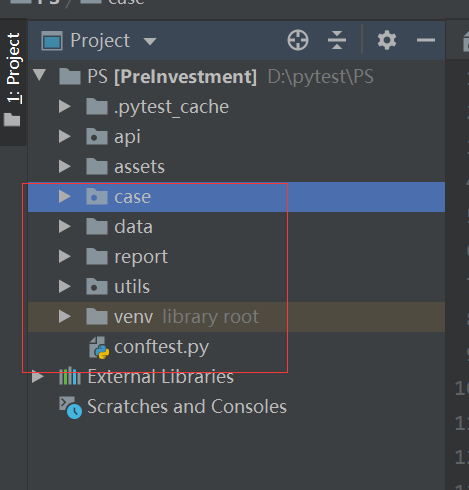Click the D:\pytest\PS path text
This screenshot has width=469, height=490.
[x=321, y=77]
